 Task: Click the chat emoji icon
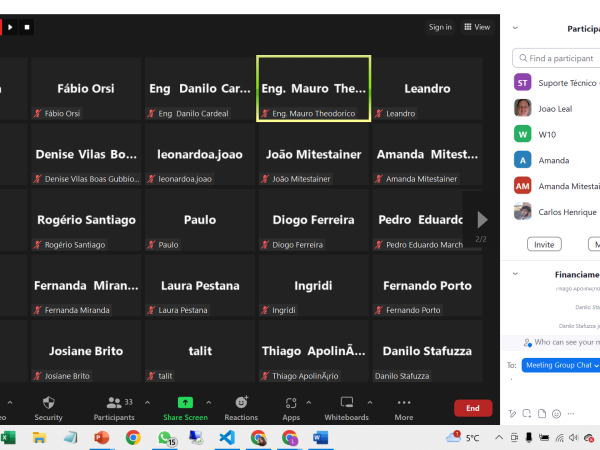pos(556,414)
